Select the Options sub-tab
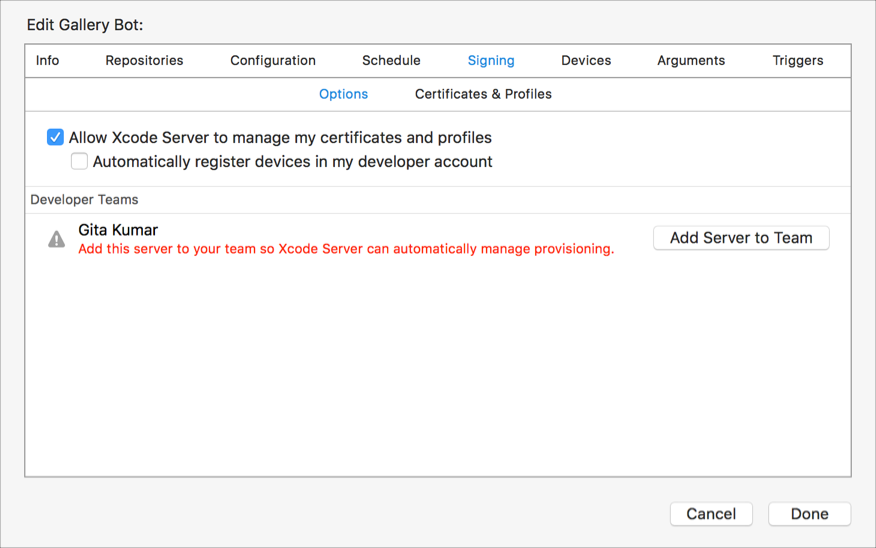The width and height of the screenshot is (876, 548). point(343,94)
